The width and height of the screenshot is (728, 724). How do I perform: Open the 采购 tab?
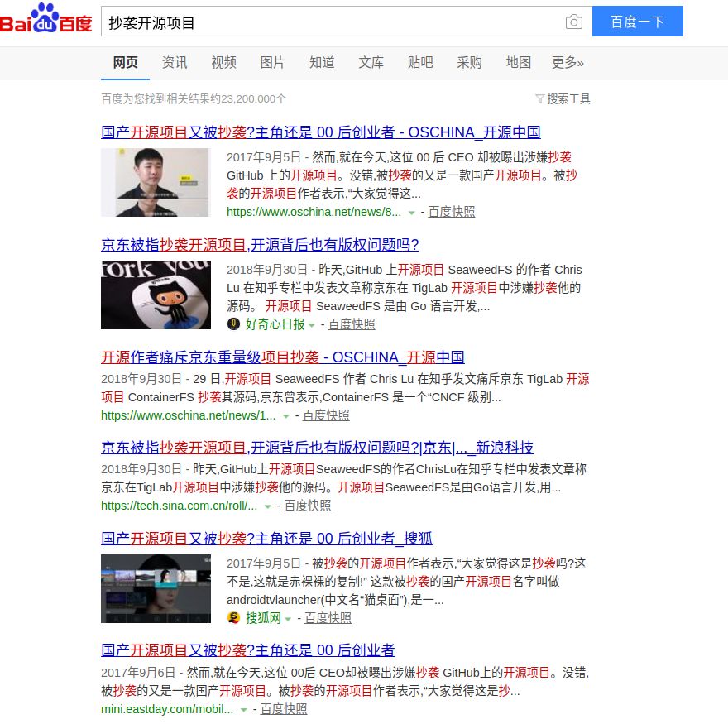469,62
